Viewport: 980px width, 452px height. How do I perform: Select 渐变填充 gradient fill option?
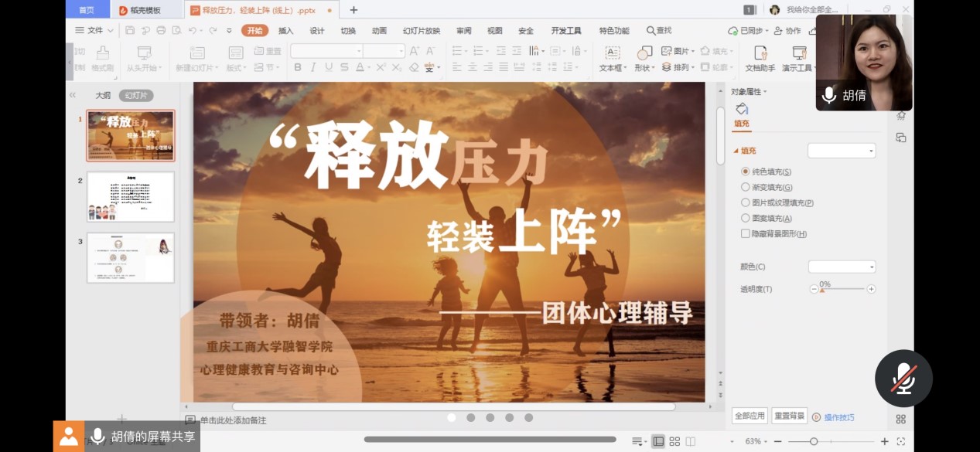tap(746, 187)
